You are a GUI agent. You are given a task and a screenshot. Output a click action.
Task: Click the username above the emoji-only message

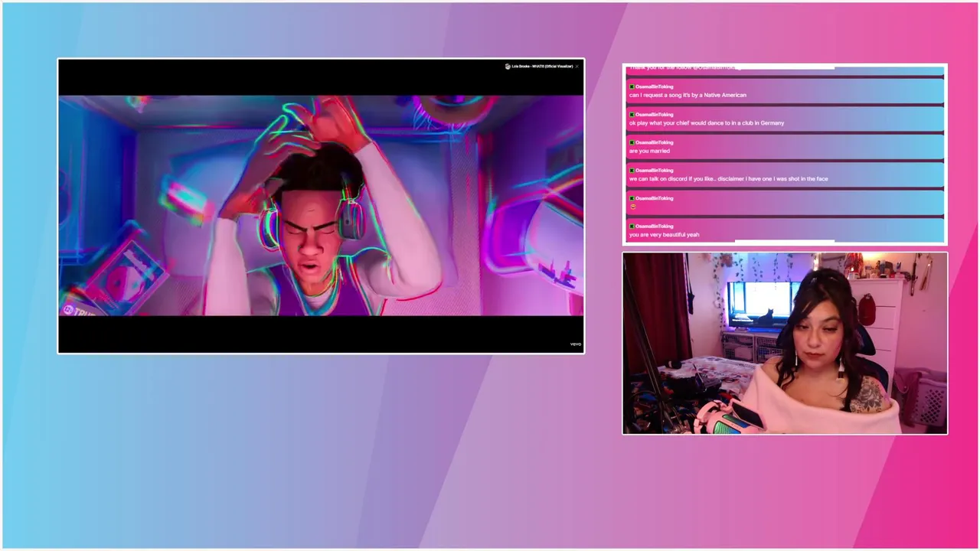pyautogui.click(x=654, y=198)
